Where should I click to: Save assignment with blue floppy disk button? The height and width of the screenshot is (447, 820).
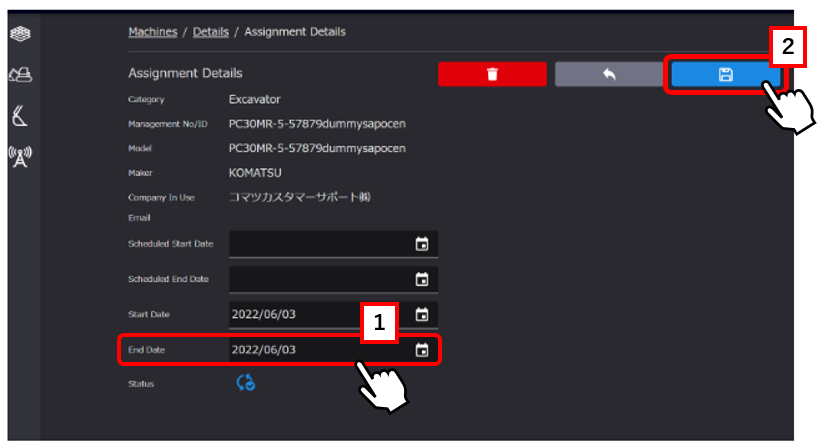725,74
